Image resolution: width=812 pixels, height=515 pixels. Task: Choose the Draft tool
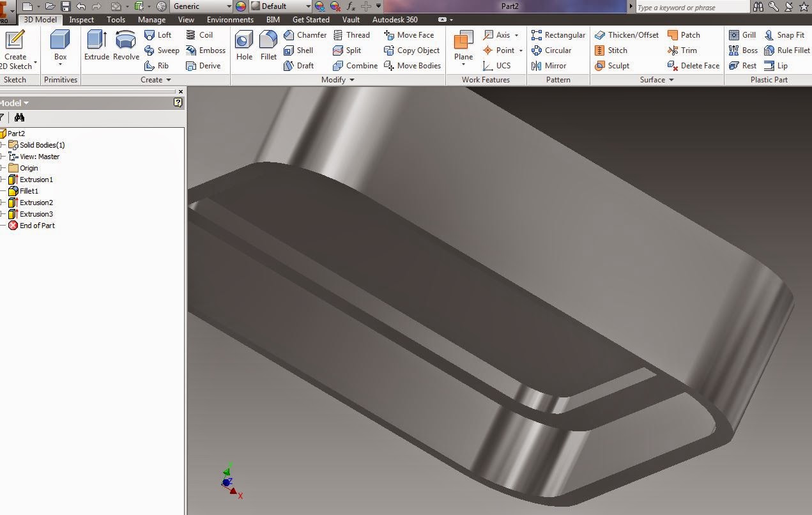298,66
